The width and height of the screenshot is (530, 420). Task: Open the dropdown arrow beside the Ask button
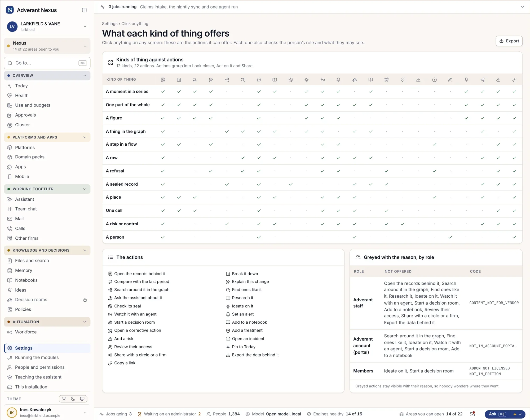[518, 414]
